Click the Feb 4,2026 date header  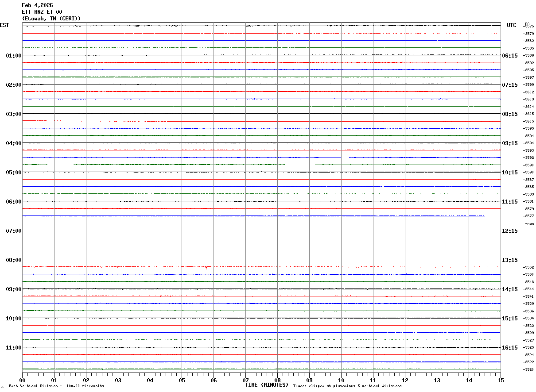pyautogui.click(x=37, y=5)
